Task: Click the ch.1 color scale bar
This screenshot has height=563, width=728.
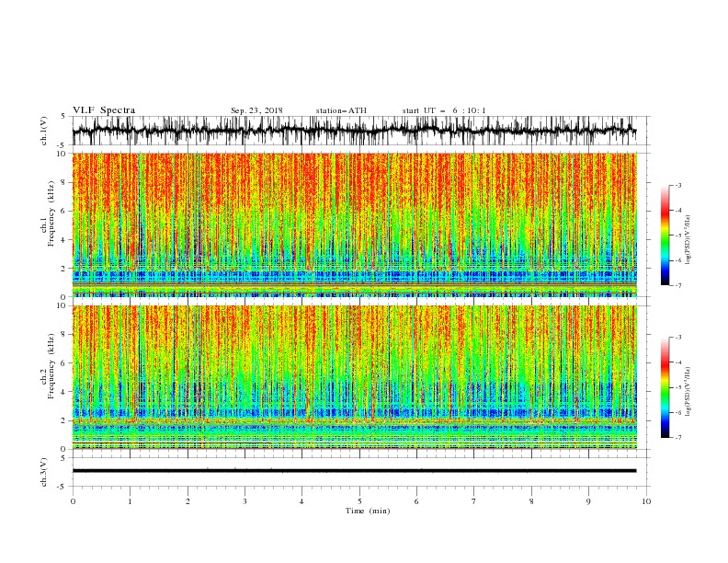Action: (665, 236)
